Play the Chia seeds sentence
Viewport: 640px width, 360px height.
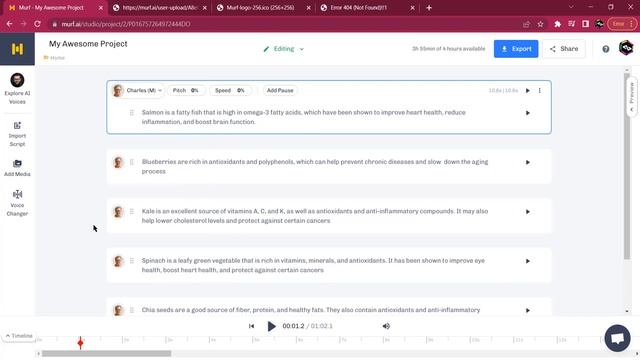coord(527,311)
